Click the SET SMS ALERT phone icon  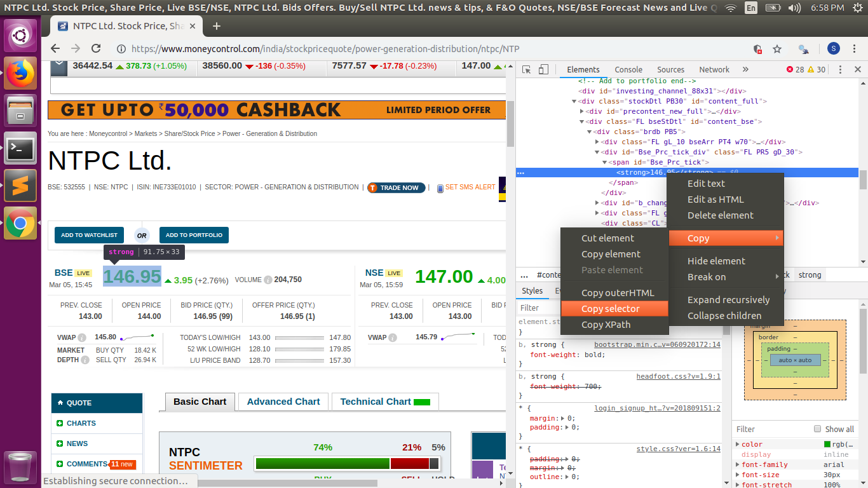click(440, 188)
